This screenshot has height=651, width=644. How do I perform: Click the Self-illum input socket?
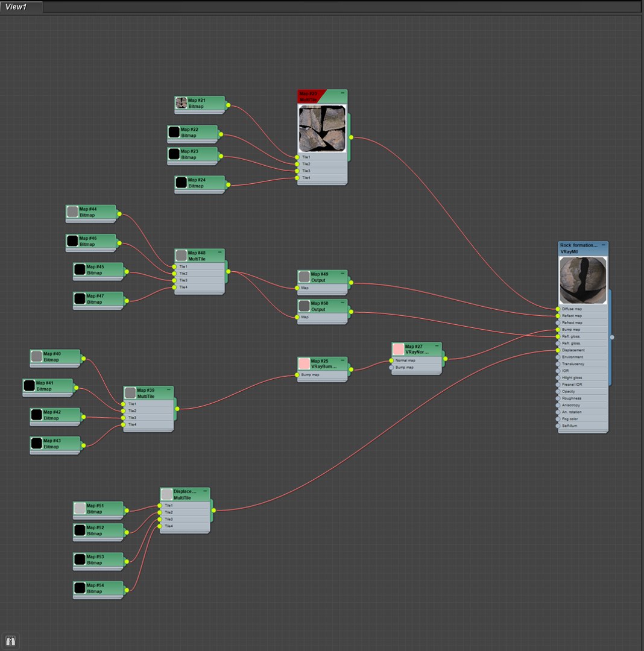[x=558, y=426]
